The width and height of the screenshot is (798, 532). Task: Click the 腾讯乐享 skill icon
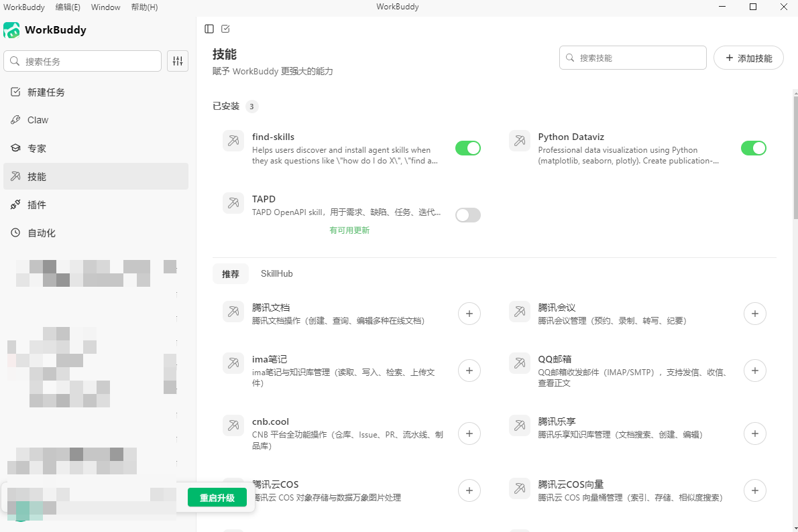tap(519, 425)
